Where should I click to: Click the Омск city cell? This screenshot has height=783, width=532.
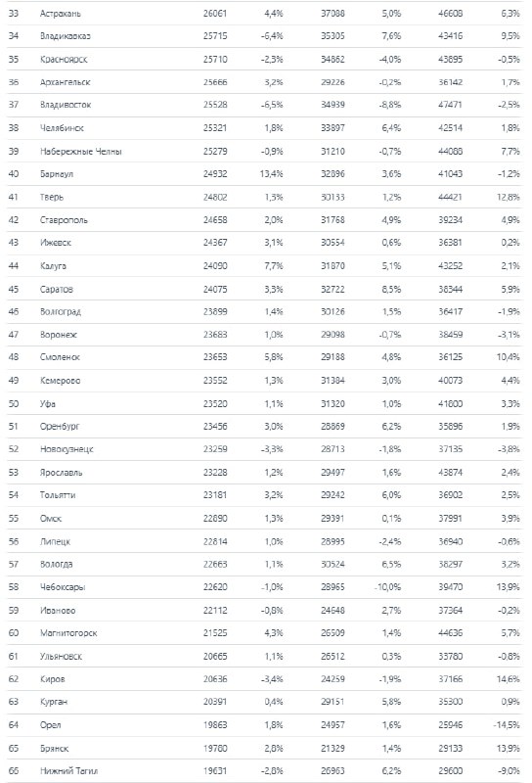(x=51, y=519)
